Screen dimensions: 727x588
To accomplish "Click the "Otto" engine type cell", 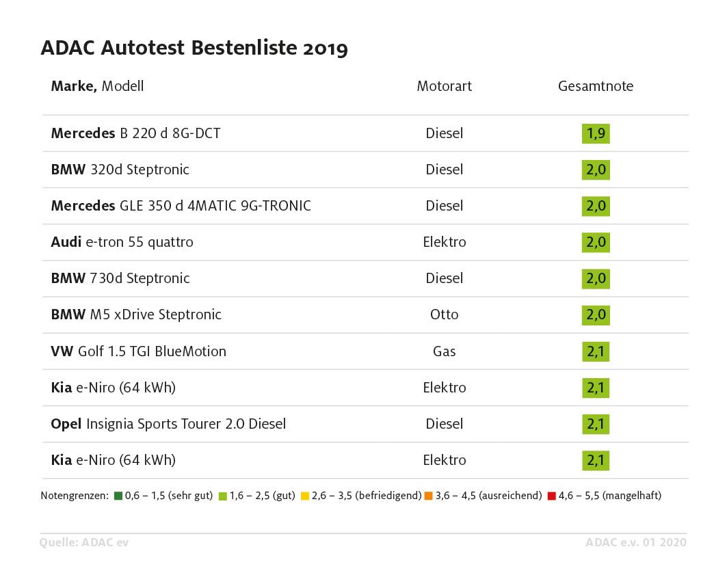I will pyautogui.click(x=445, y=315).
